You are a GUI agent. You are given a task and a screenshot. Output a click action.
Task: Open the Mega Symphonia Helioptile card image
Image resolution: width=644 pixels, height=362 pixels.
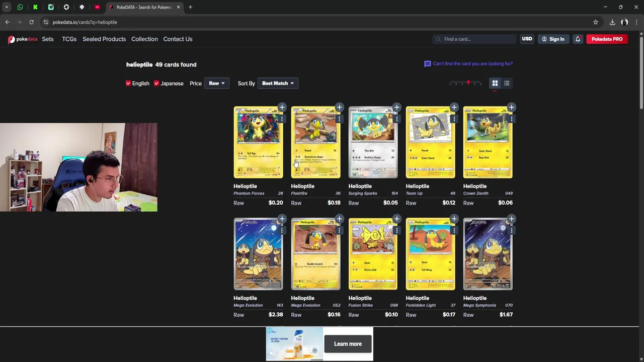488,254
